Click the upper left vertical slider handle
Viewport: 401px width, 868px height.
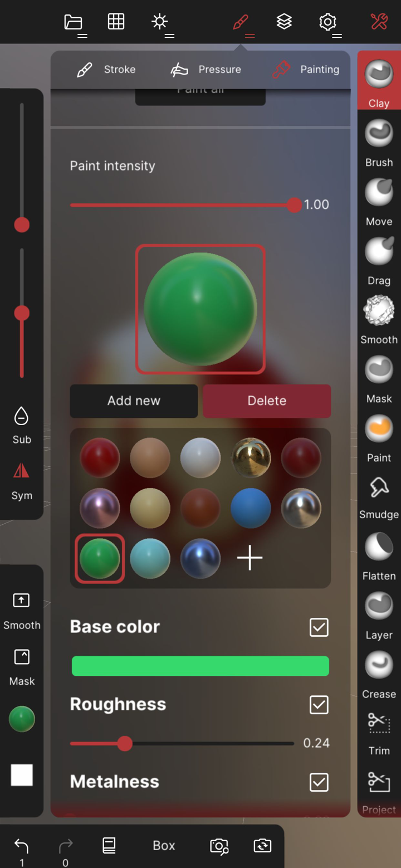22,225
